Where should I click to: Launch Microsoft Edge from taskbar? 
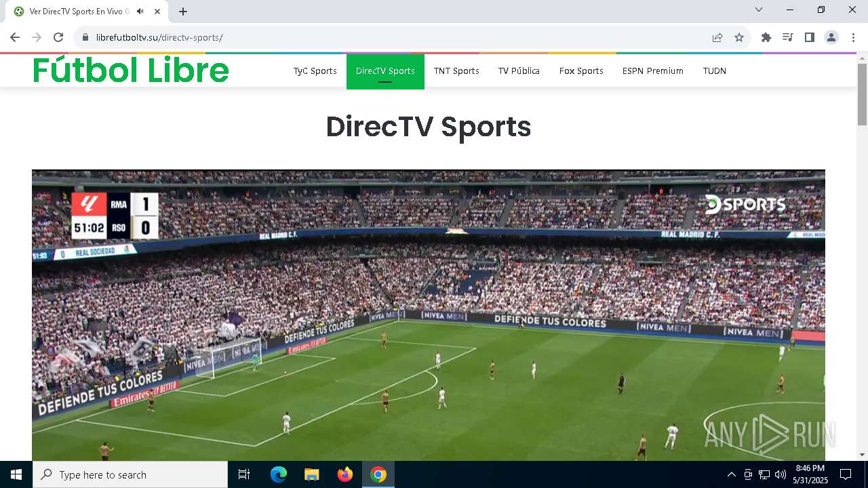point(279,474)
